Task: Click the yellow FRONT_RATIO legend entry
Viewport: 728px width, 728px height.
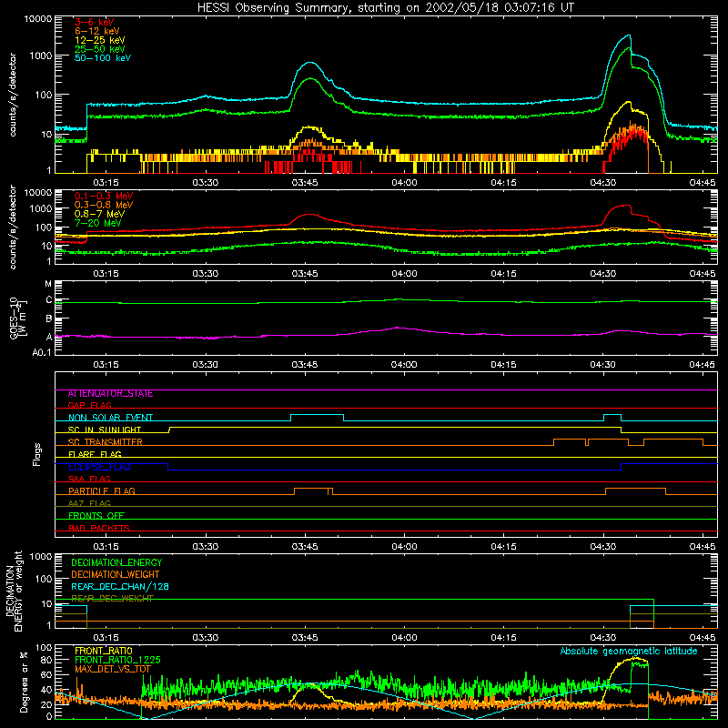Action: pyautogui.click(x=104, y=651)
